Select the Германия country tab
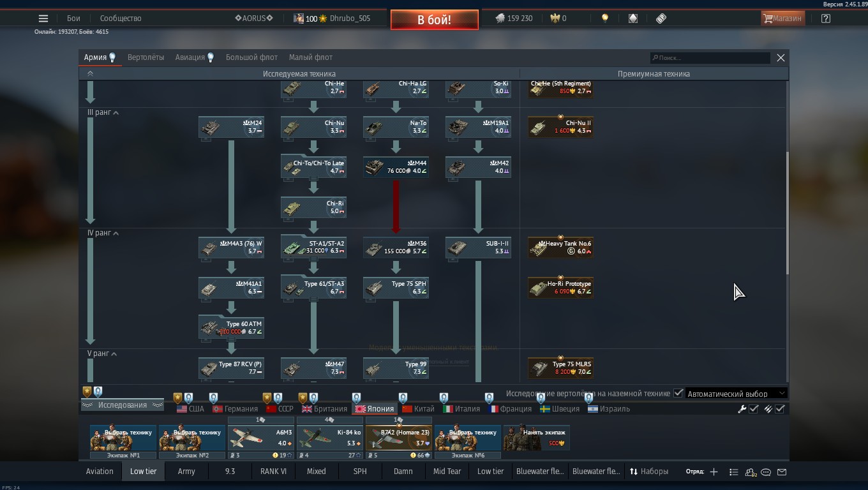The image size is (868, 490). 234,409
